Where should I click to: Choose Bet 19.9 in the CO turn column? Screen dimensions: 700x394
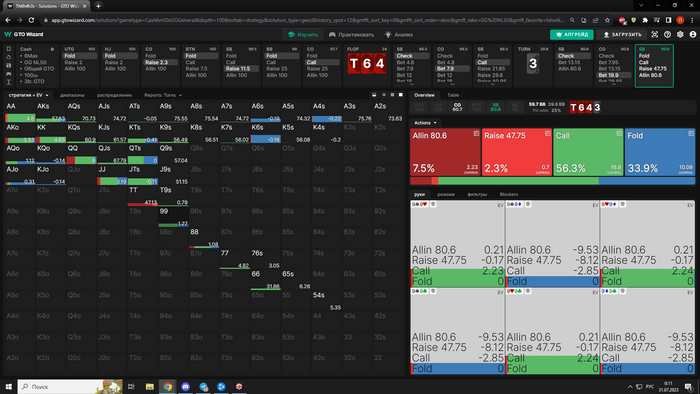coord(614,75)
